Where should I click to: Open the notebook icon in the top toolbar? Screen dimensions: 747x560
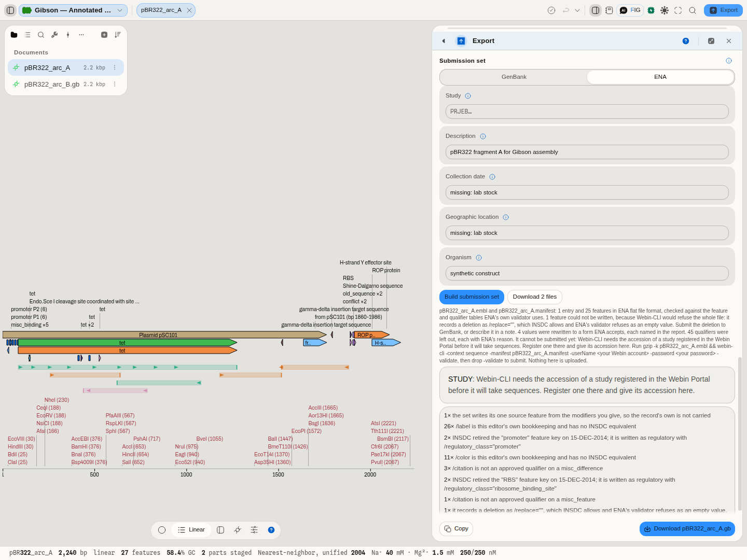(x=609, y=10)
